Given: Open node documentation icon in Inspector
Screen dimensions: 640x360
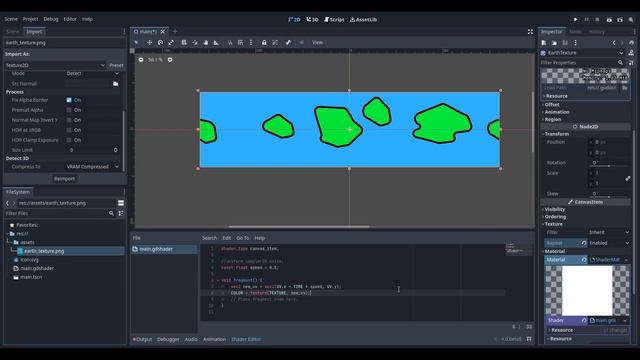Looking at the screenshot, I should [x=631, y=53].
